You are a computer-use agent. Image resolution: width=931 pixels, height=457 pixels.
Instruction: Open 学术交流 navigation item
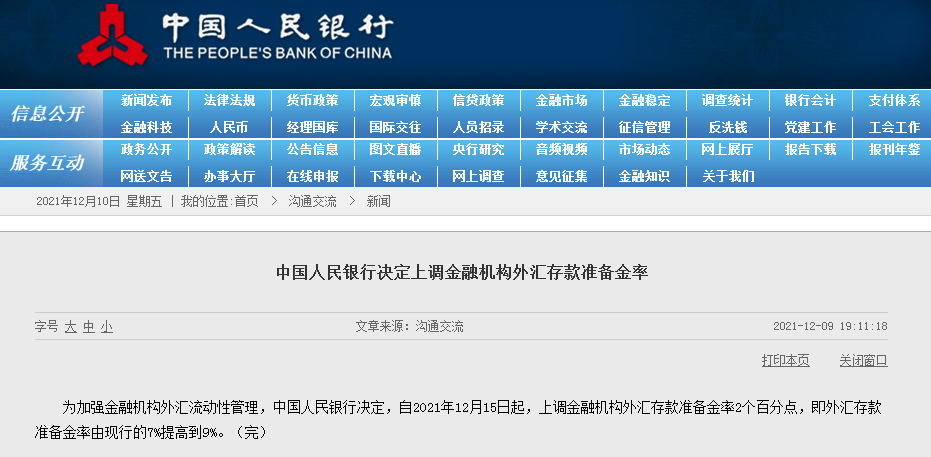pos(561,128)
